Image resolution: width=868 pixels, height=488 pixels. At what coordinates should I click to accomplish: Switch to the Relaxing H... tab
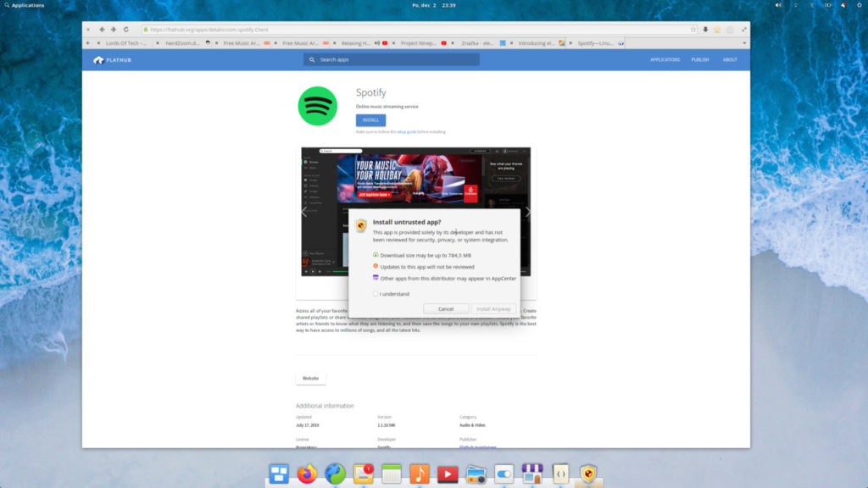pyautogui.click(x=355, y=43)
